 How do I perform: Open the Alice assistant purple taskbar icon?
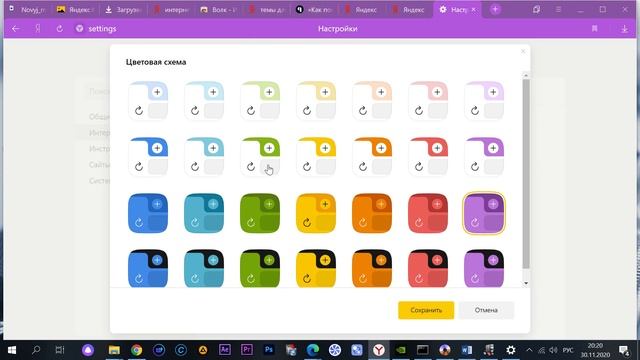pos(88,350)
